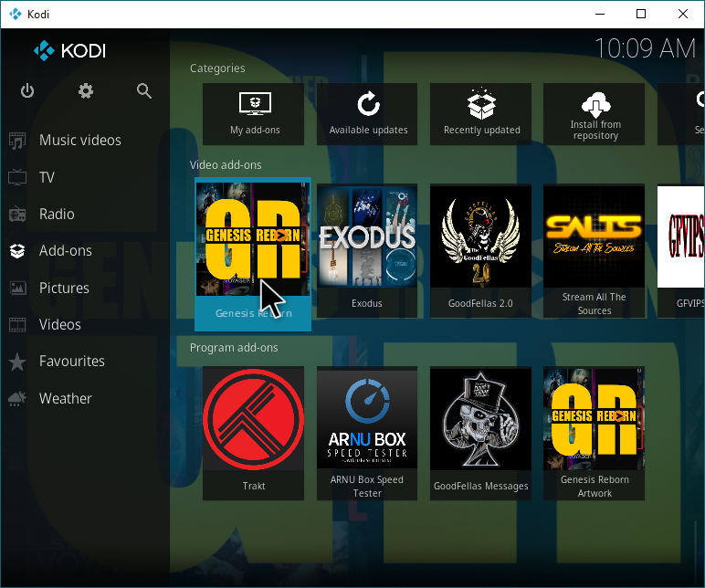Click the Categories heading
The height and width of the screenshot is (588, 705).
click(x=217, y=68)
